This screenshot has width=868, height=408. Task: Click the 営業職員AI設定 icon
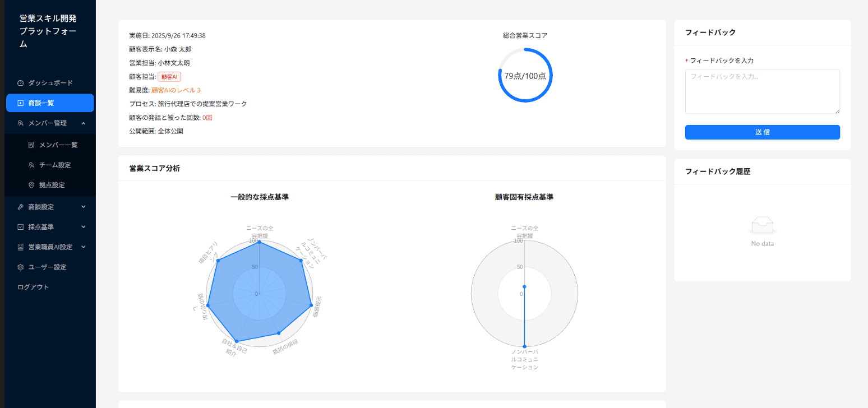click(21, 247)
